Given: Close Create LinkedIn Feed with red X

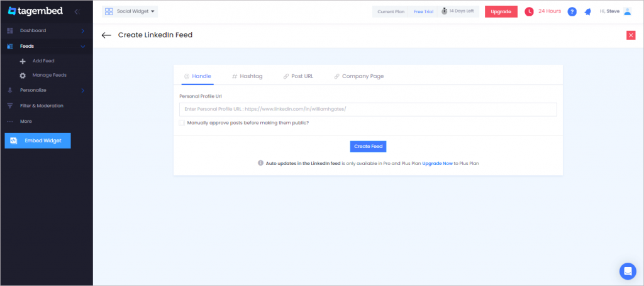Looking at the screenshot, I should (x=631, y=35).
